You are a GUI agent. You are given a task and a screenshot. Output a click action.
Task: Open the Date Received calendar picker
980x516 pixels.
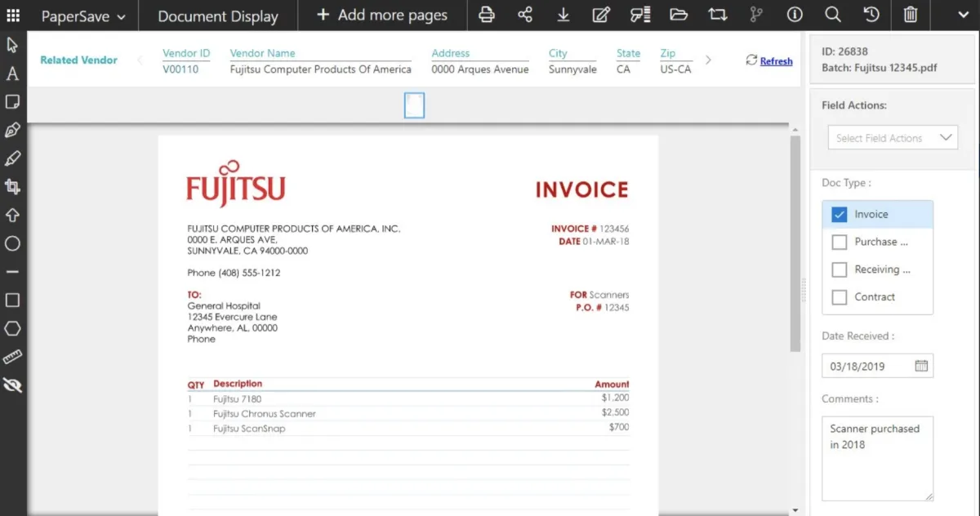(x=921, y=366)
